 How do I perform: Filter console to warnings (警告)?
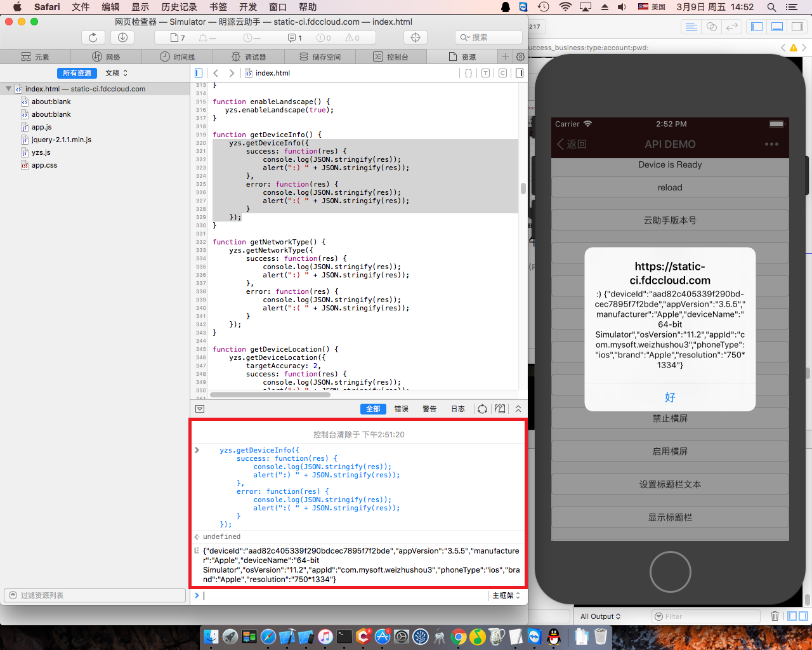click(429, 409)
